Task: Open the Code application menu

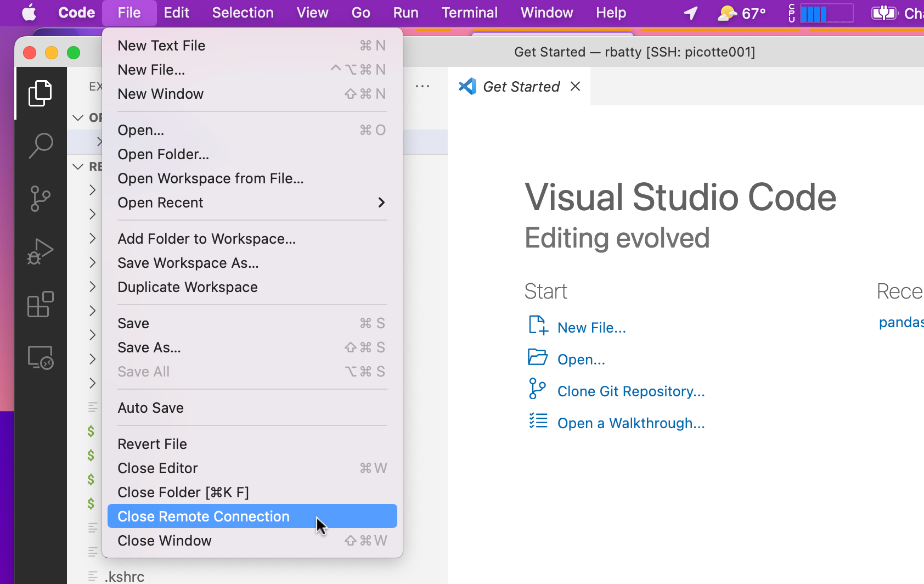Action: 76,13
